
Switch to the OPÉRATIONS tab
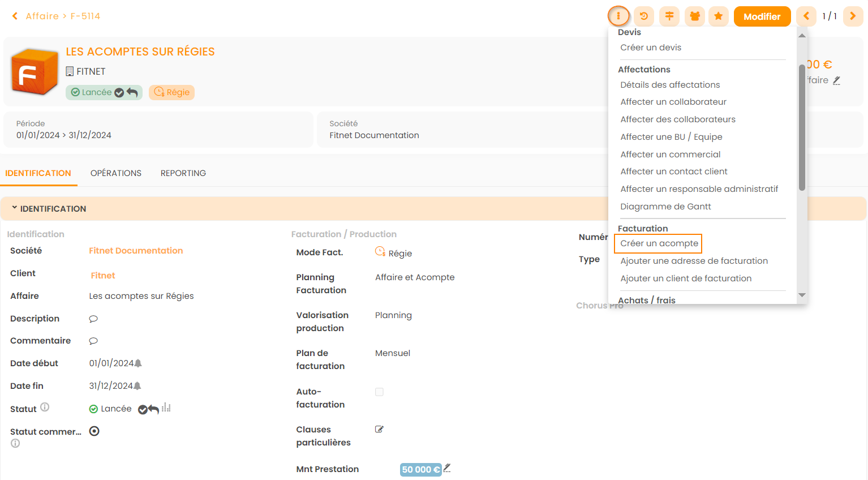coord(116,173)
